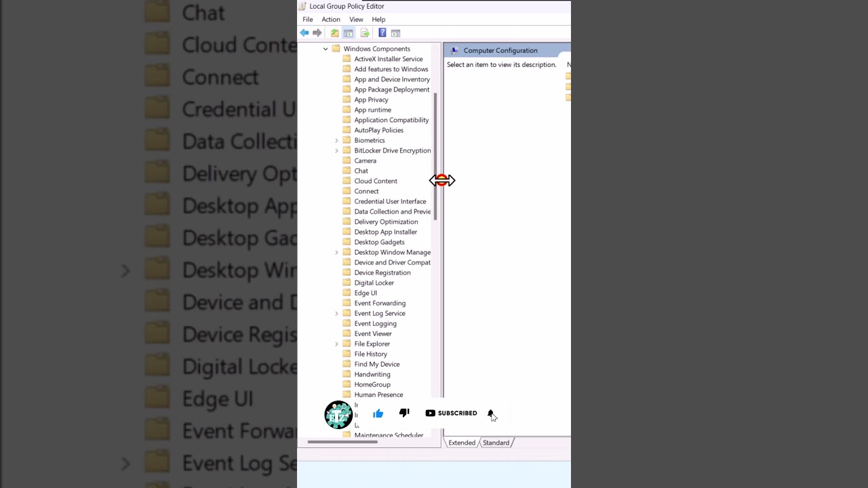This screenshot has height=488, width=868.
Task: Click the folder icon beside HomeGroup
Action: [347, 384]
